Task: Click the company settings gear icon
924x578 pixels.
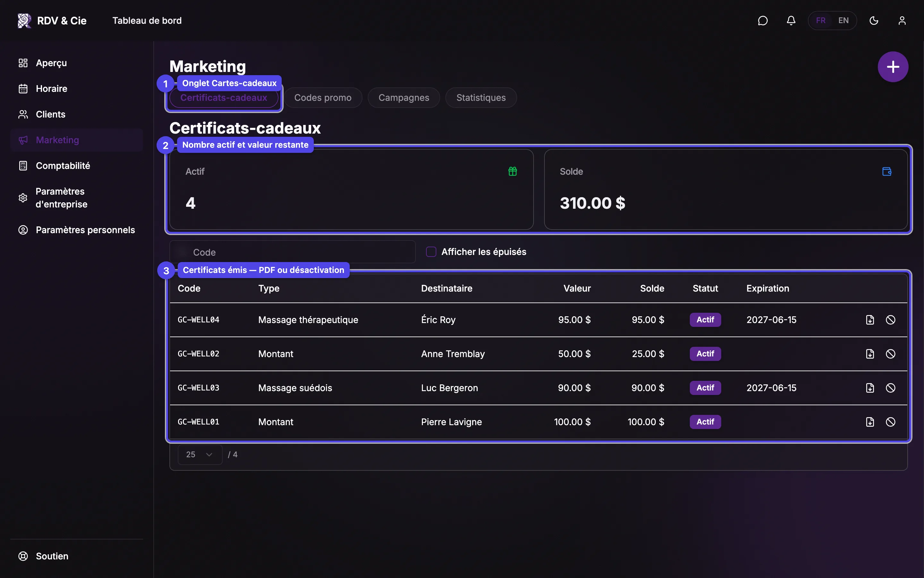Action: [x=23, y=197]
